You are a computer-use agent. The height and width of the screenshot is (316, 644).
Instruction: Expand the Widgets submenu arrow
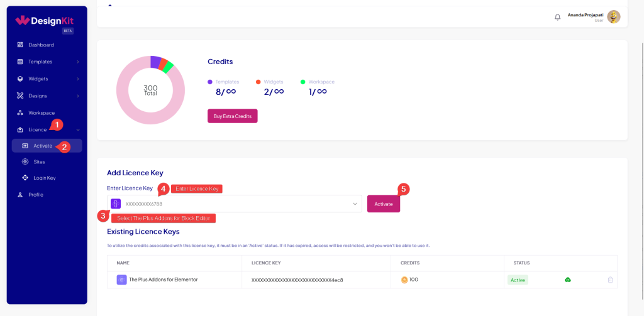pos(77,79)
